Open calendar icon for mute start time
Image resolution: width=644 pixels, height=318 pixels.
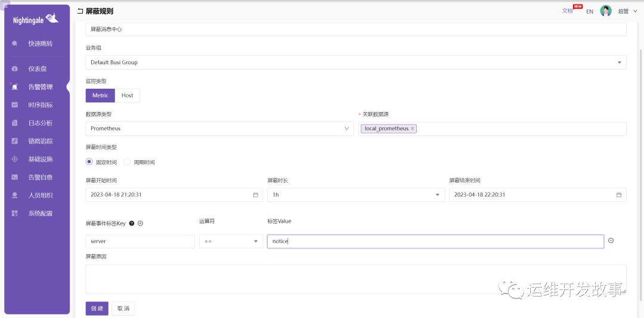tap(256, 195)
